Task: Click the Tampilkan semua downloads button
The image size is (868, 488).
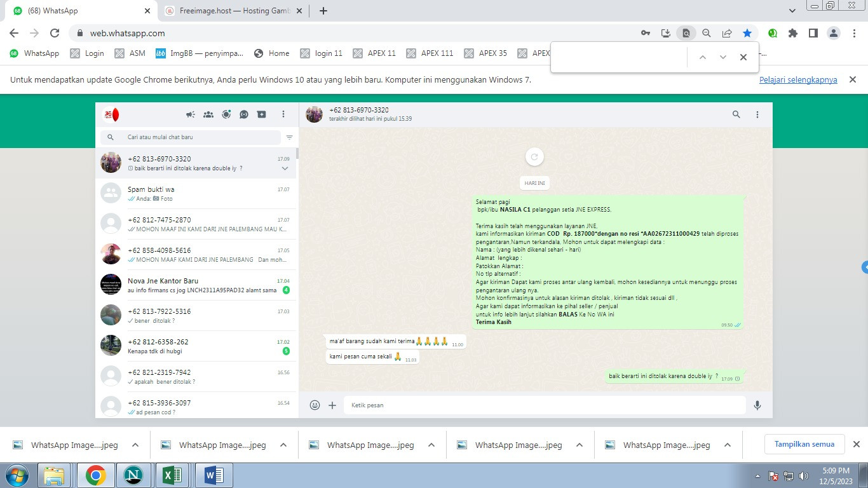Action: (804, 444)
